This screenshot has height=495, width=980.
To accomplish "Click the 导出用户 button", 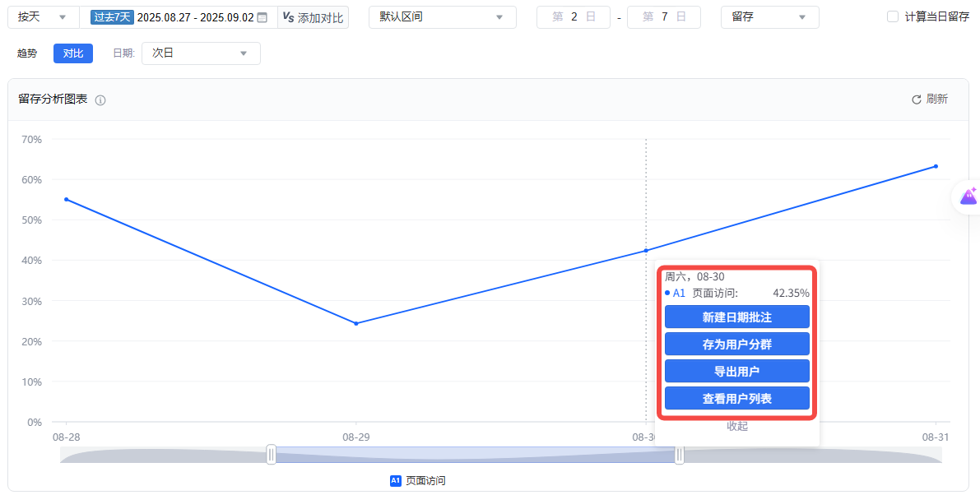I will coord(737,372).
